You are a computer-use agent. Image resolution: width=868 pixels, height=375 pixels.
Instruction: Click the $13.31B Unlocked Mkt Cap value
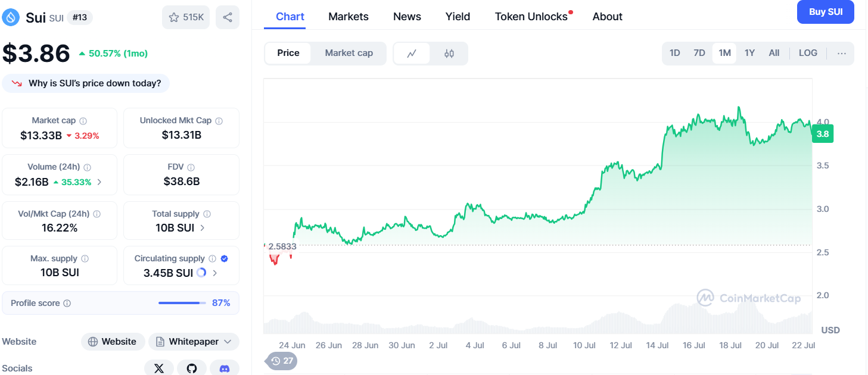tap(182, 136)
